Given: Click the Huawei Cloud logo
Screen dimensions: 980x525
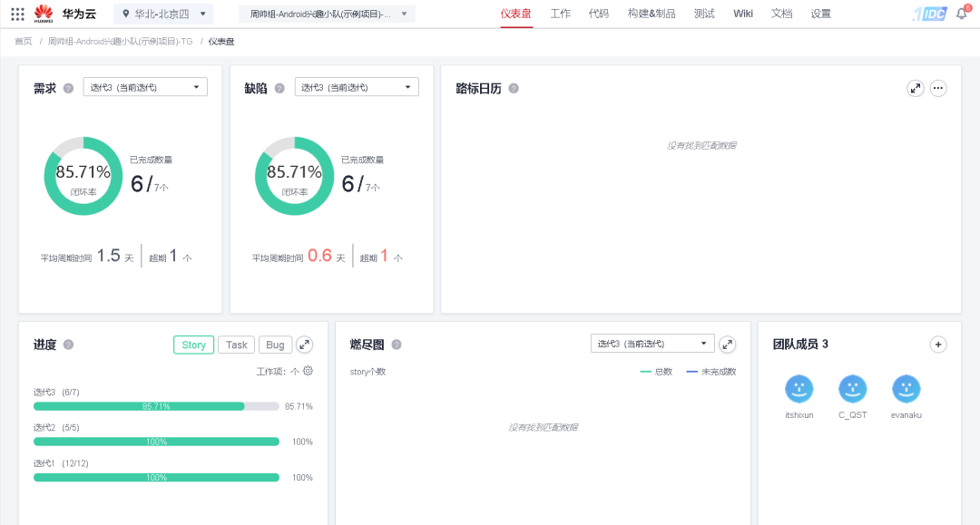Looking at the screenshot, I should tap(44, 13).
